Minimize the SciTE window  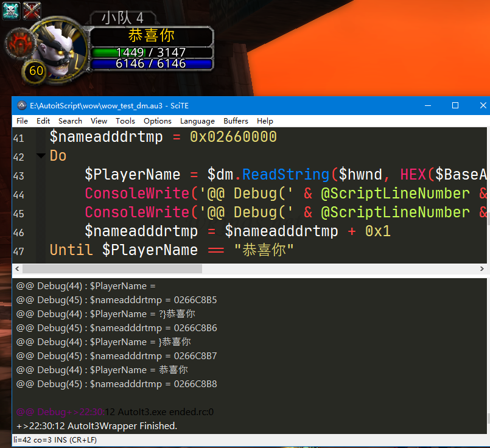point(428,105)
